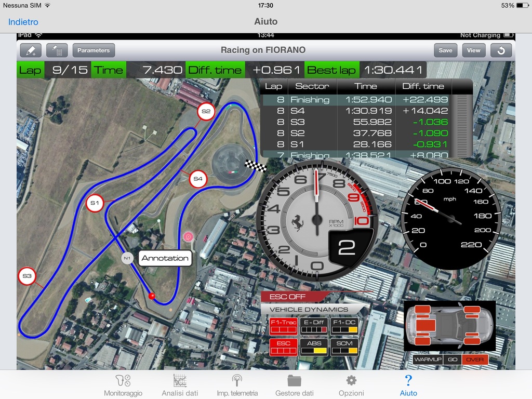Viewport: 532px width, 399px height.
Task: Tap the battery status icon
Action: pos(522,5)
